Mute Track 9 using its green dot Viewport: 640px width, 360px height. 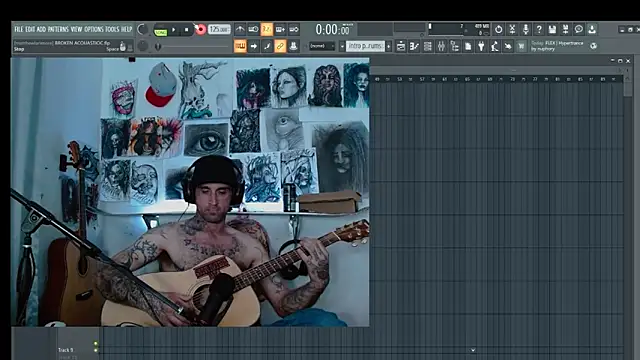96,350
